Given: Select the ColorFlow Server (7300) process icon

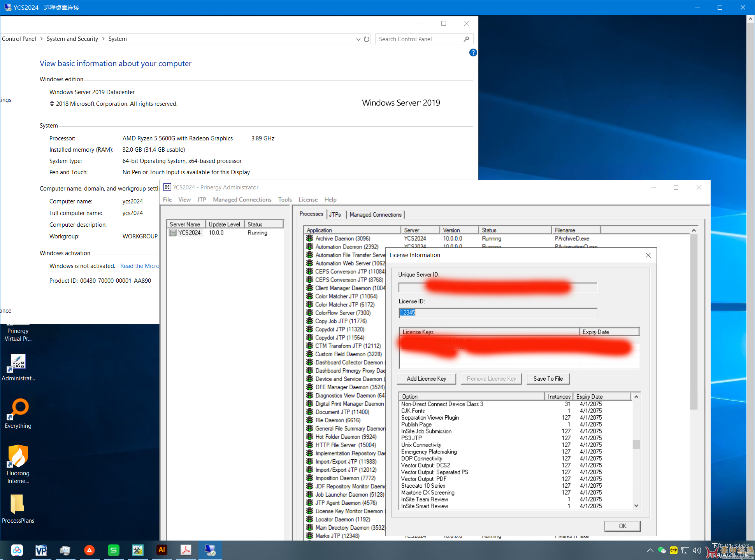Looking at the screenshot, I should click(310, 313).
